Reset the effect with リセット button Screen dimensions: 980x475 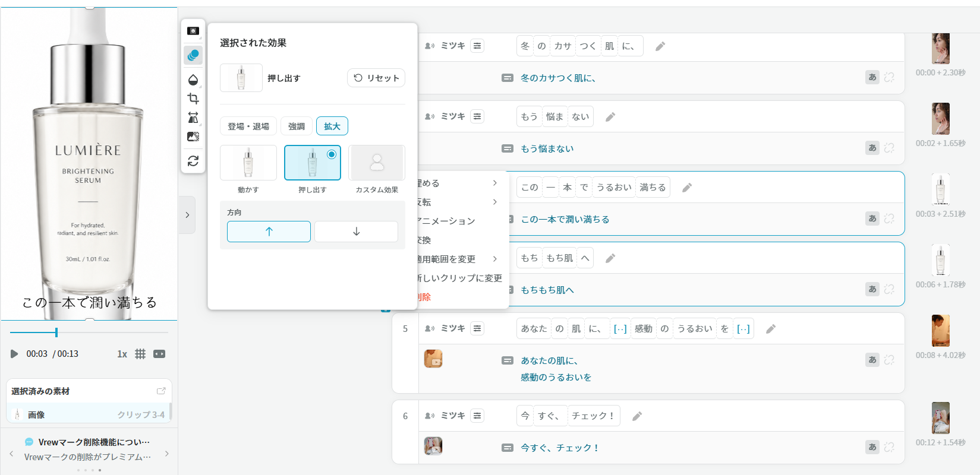point(376,78)
